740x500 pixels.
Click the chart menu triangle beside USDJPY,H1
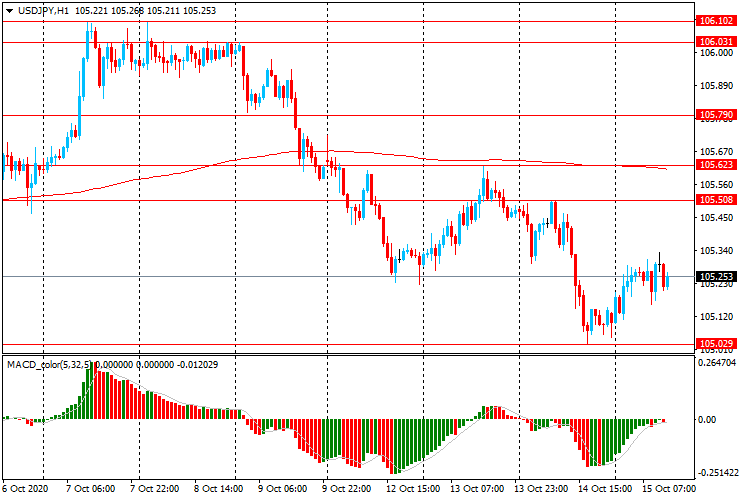coord(9,11)
